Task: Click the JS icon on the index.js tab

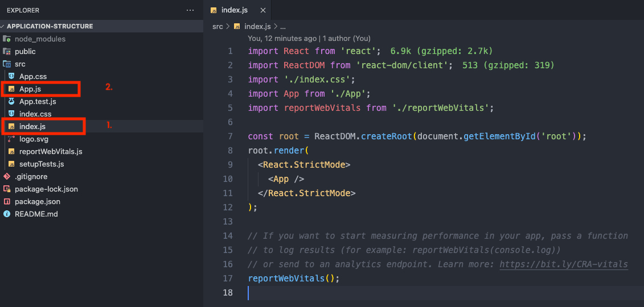Action: [214, 10]
